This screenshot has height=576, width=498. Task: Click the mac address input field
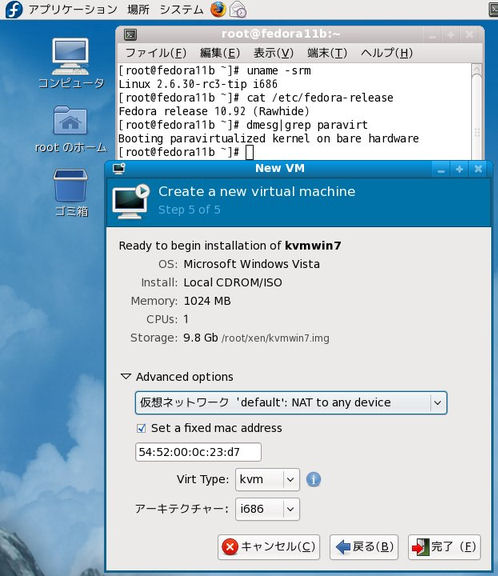coord(198,452)
